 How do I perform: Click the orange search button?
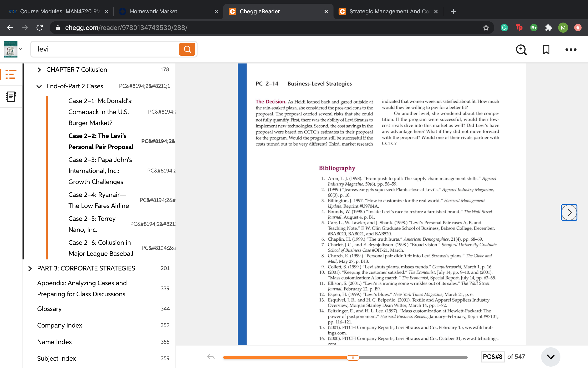point(187,49)
